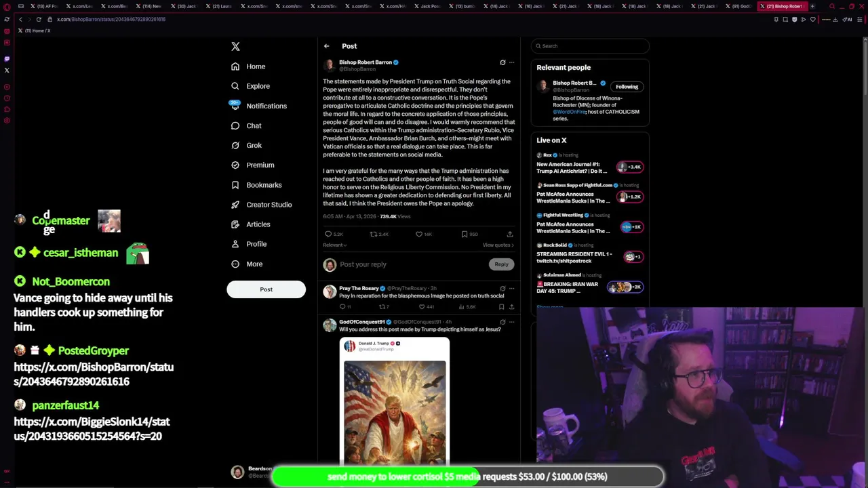Open Chat in the sidebar
Image resolution: width=868 pixels, height=488 pixels.
coord(246,125)
